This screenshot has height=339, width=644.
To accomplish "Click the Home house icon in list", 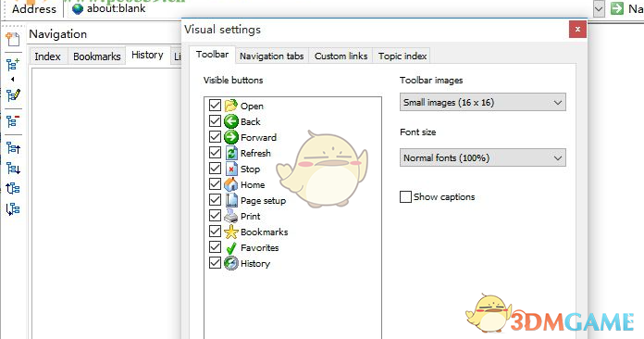I will 230,184.
